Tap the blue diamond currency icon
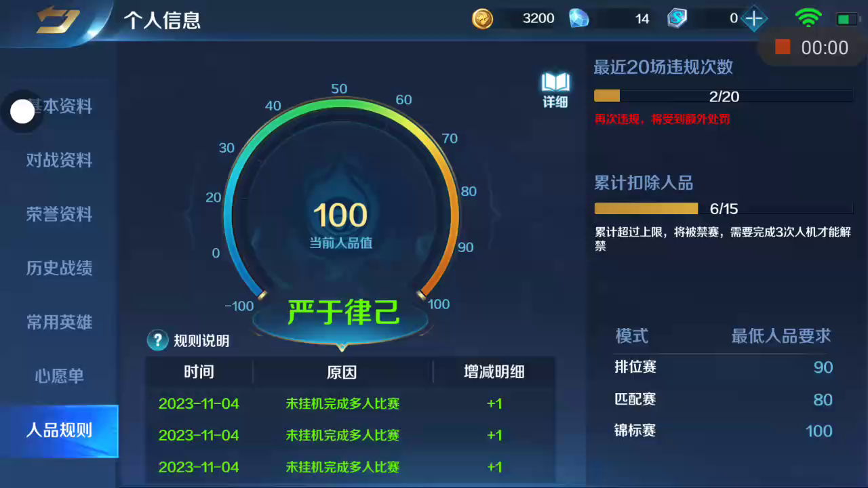 [578, 18]
